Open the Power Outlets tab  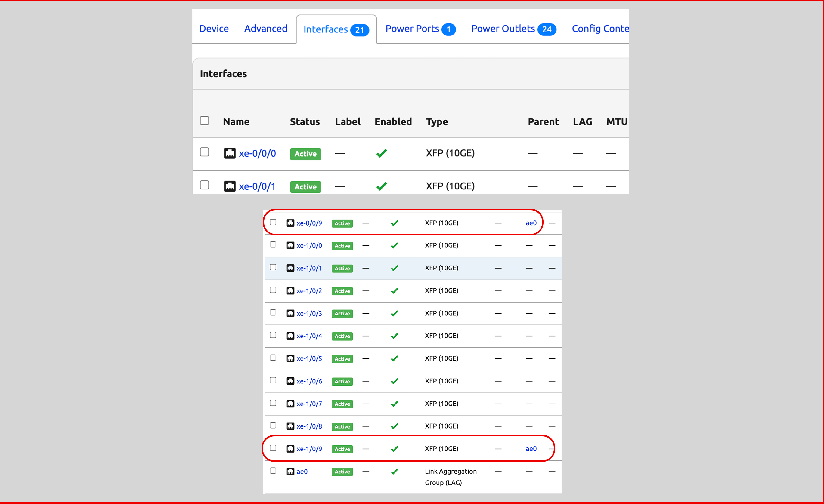pyautogui.click(x=503, y=29)
